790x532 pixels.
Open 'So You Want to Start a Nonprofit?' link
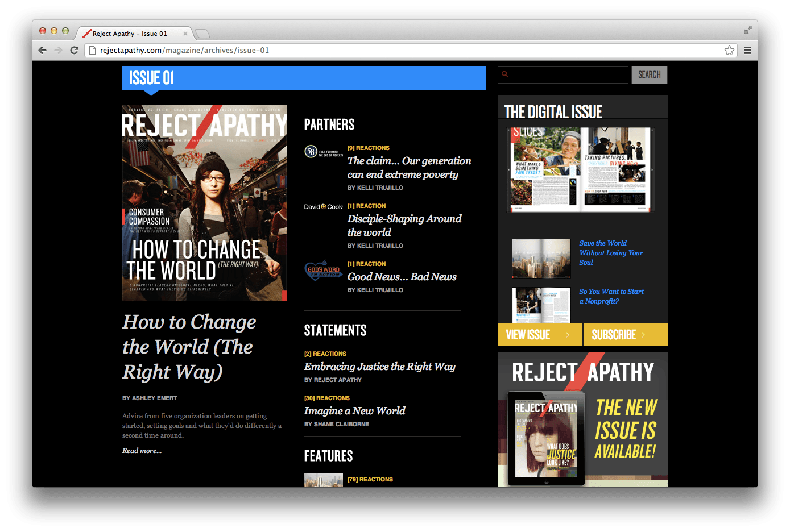click(611, 296)
